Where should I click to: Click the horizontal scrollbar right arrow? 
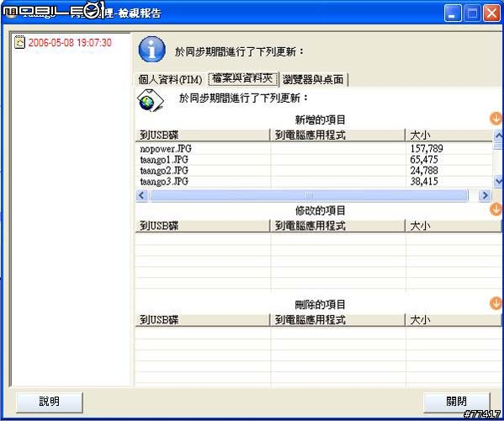point(485,195)
